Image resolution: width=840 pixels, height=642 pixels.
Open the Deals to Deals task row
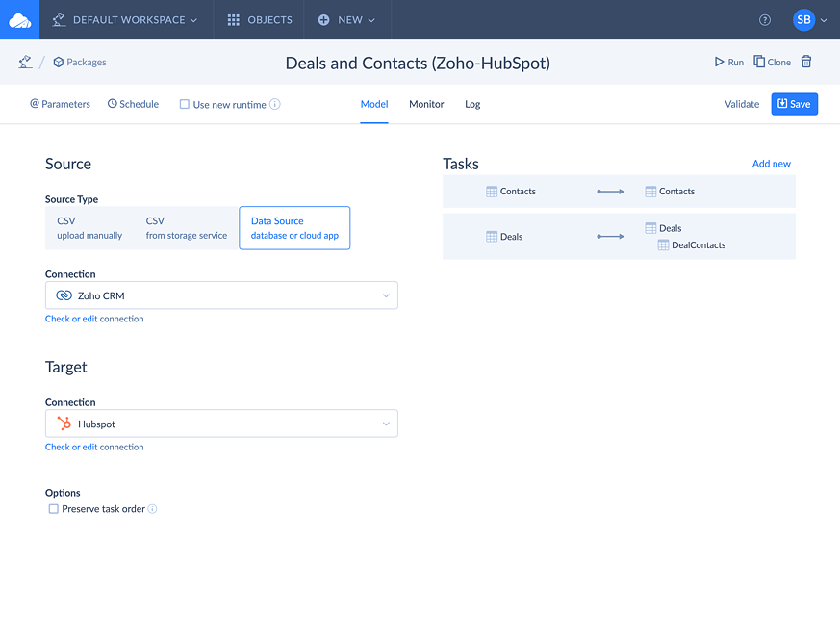pyautogui.click(x=619, y=237)
